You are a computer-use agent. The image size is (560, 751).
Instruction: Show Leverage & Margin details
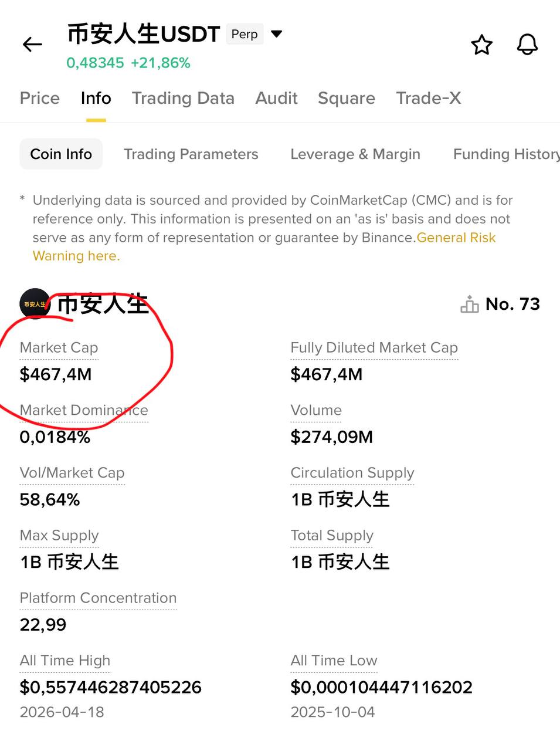(355, 154)
